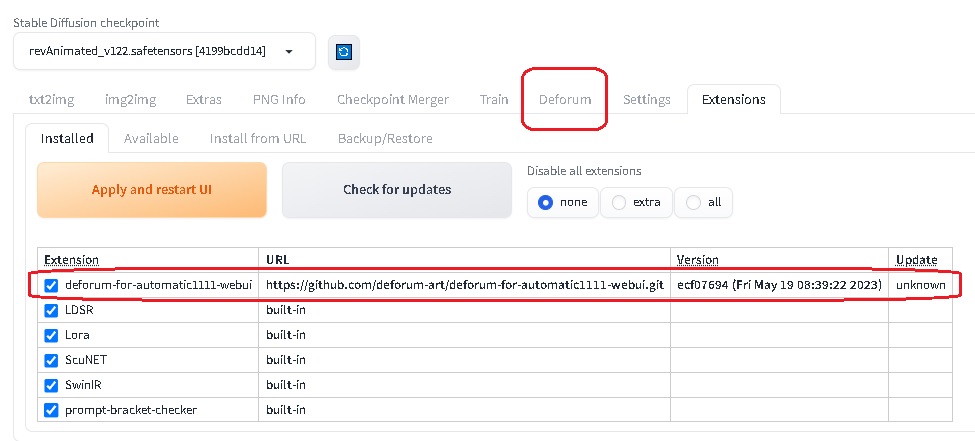This screenshot has width=975, height=441.
Task: Click the Apply and restart UI button
Action: point(152,190)
